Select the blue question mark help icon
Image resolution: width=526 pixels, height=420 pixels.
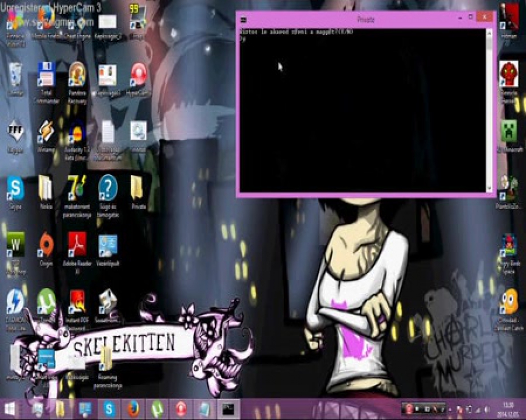click(108, 196)
